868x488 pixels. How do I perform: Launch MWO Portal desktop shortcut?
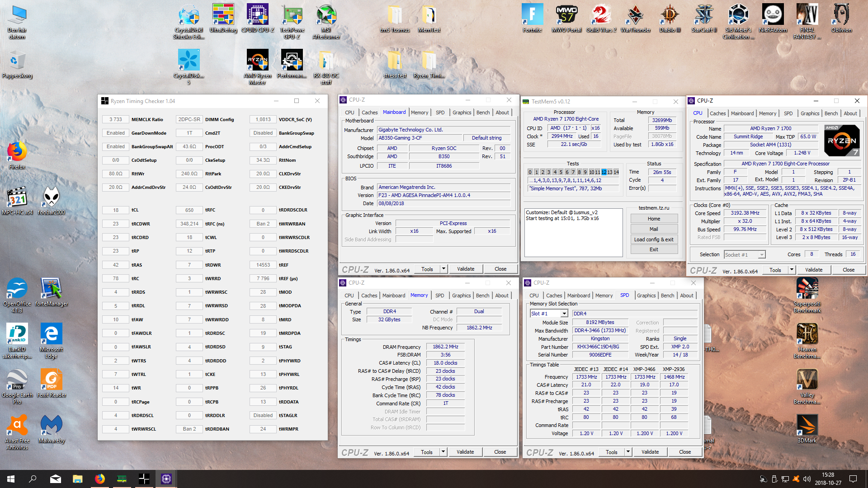point(566,18)
